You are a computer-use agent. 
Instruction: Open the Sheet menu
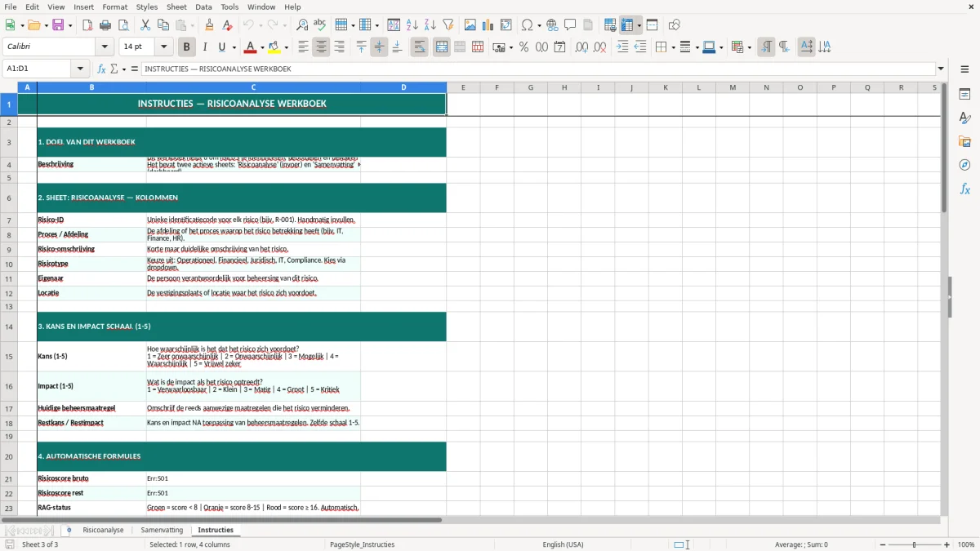[176, 7]
